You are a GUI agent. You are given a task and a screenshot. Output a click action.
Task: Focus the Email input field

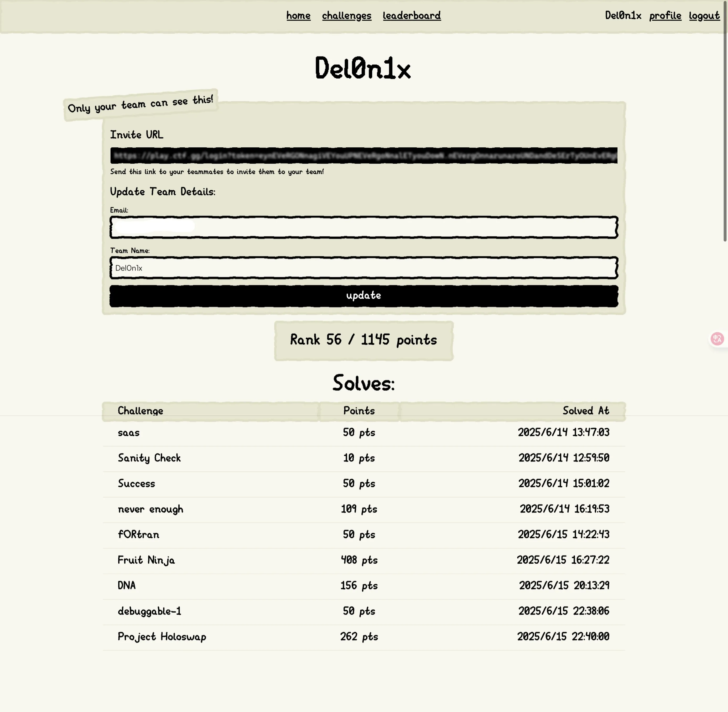(x=364, y=227)
